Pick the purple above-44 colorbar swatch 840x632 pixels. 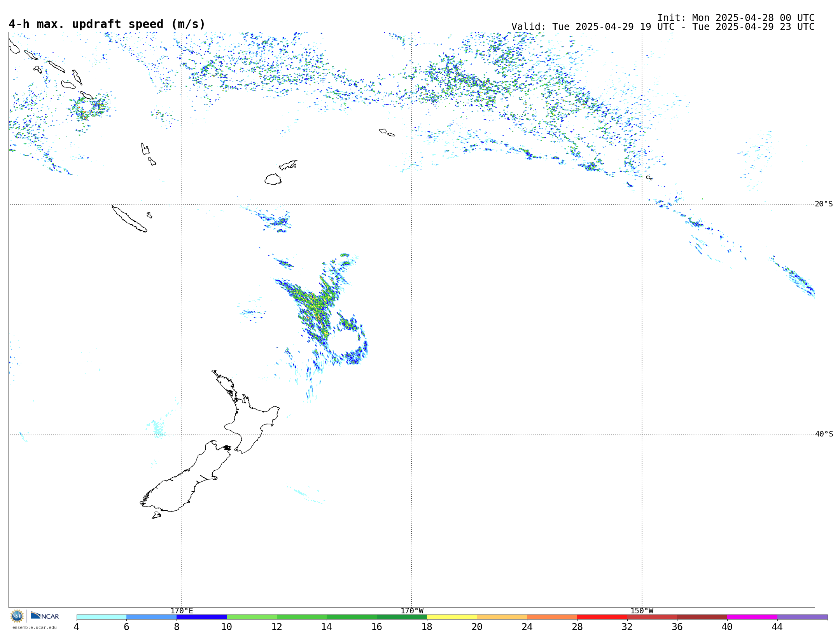[x=803, y=617]
